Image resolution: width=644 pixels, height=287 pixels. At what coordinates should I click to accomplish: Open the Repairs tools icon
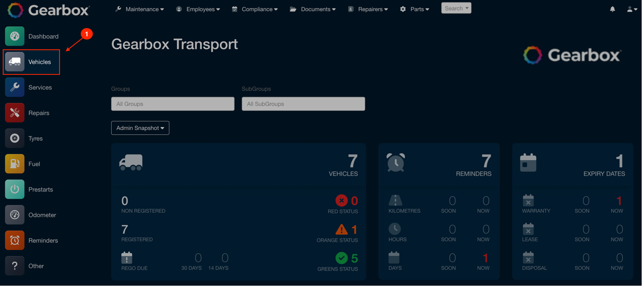pyautogui.click(x=14, y=113)
